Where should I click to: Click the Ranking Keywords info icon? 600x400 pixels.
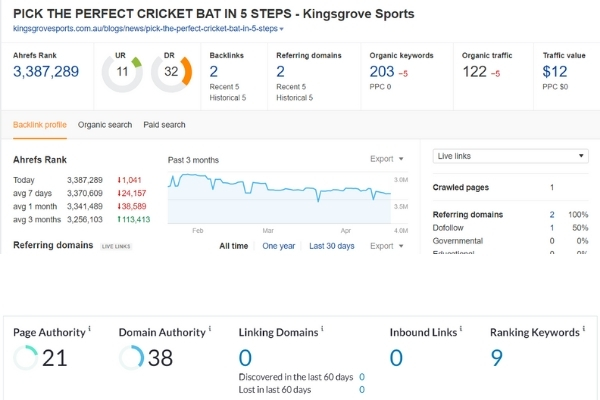click(x=584, y=328)
